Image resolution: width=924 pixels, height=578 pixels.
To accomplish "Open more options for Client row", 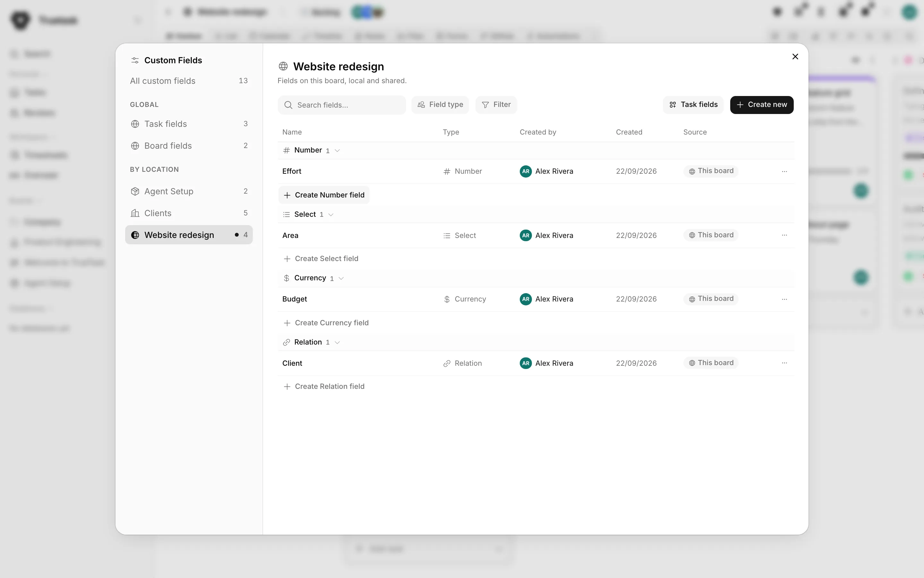I will point(784,363).
